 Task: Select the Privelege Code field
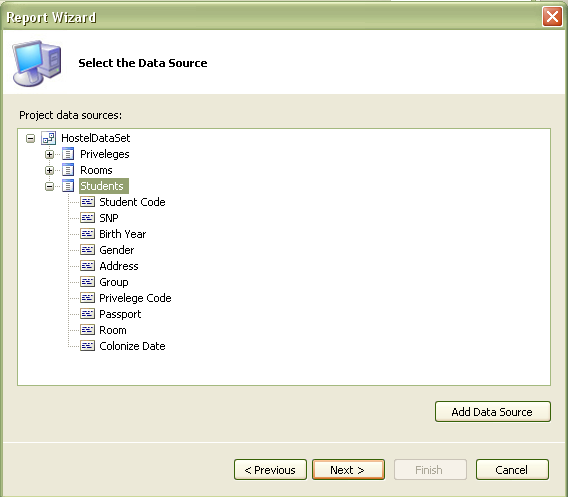point(135,298)
